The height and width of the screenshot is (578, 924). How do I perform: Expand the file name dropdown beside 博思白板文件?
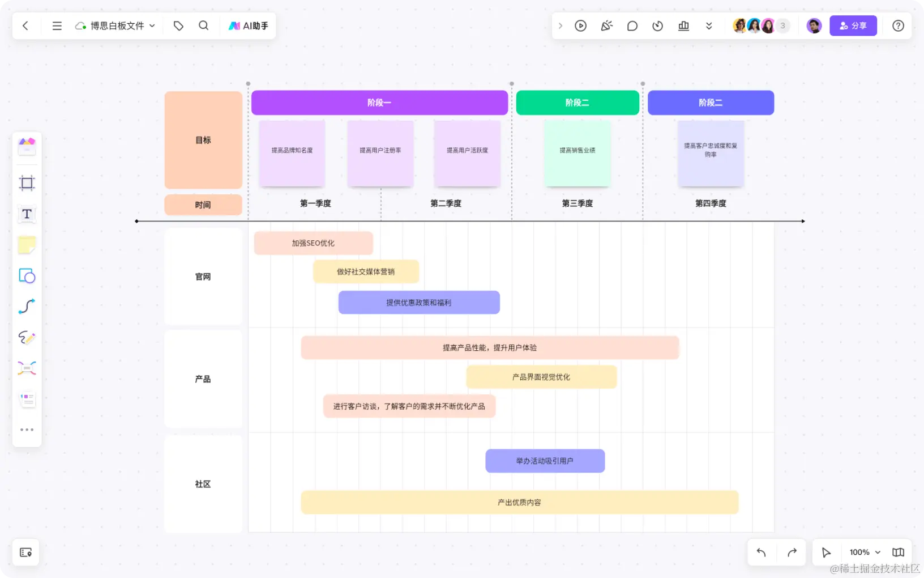[x=152, y=25]
